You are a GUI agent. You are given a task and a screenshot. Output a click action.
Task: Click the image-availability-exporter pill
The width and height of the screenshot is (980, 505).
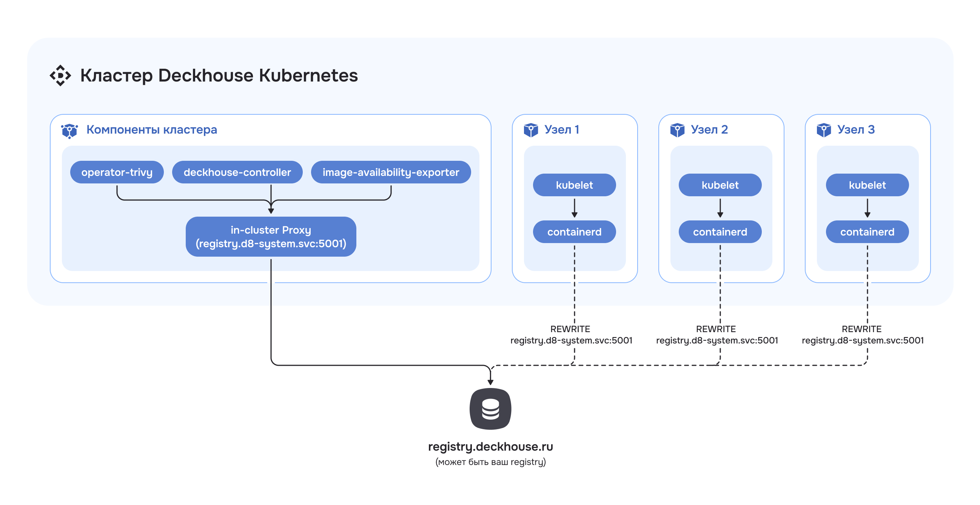coord(391,172)
